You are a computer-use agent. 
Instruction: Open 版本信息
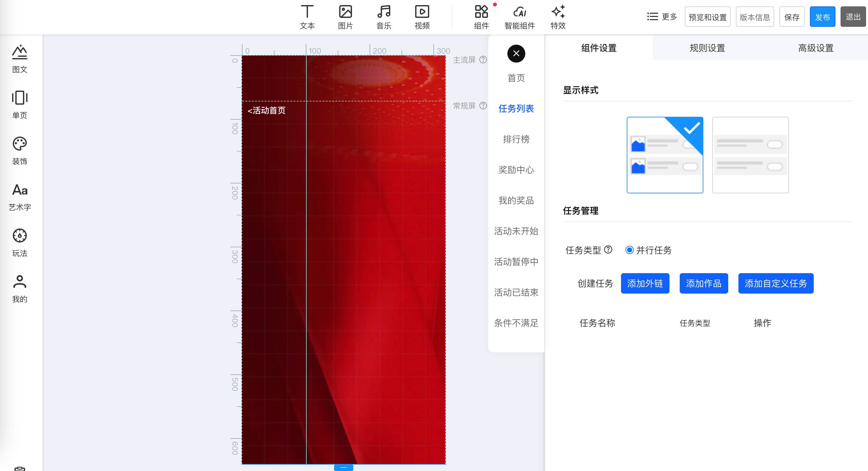(x=755, y=17)
